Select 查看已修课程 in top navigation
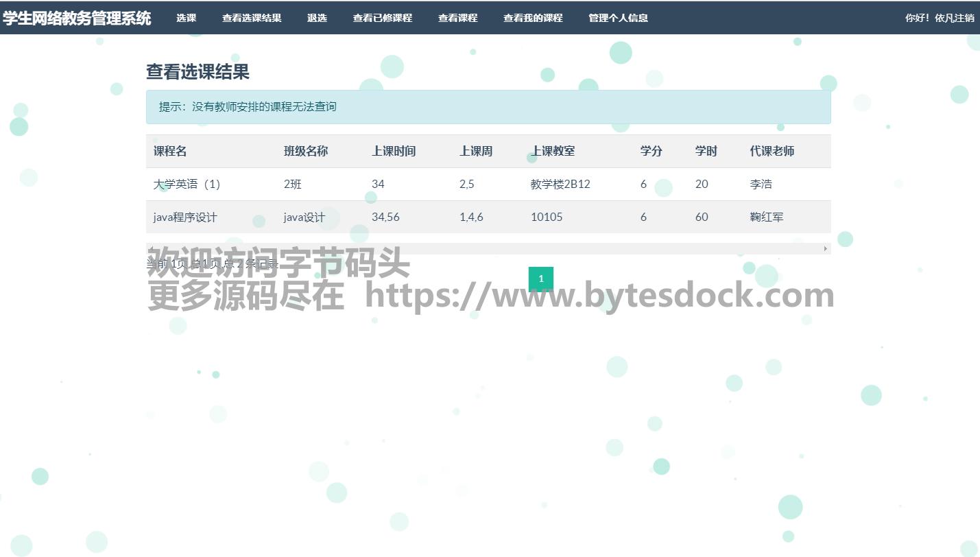 383,18
